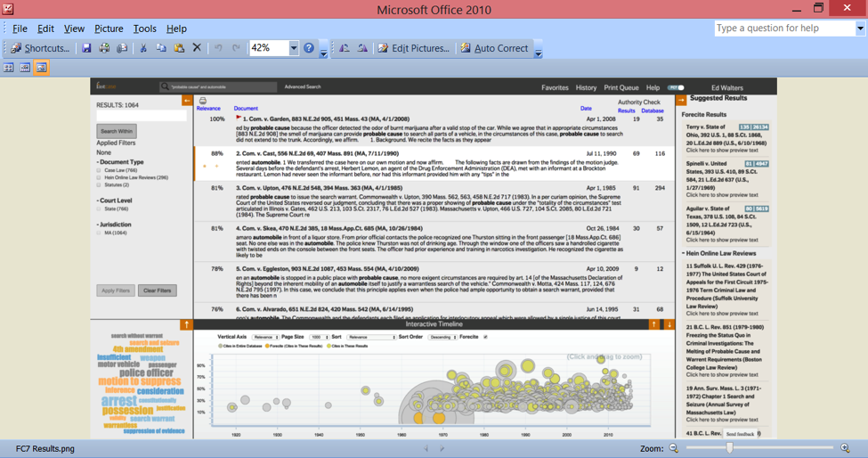
Task: Click the Edit Pictures button
Action: click(x=413, y=48)
